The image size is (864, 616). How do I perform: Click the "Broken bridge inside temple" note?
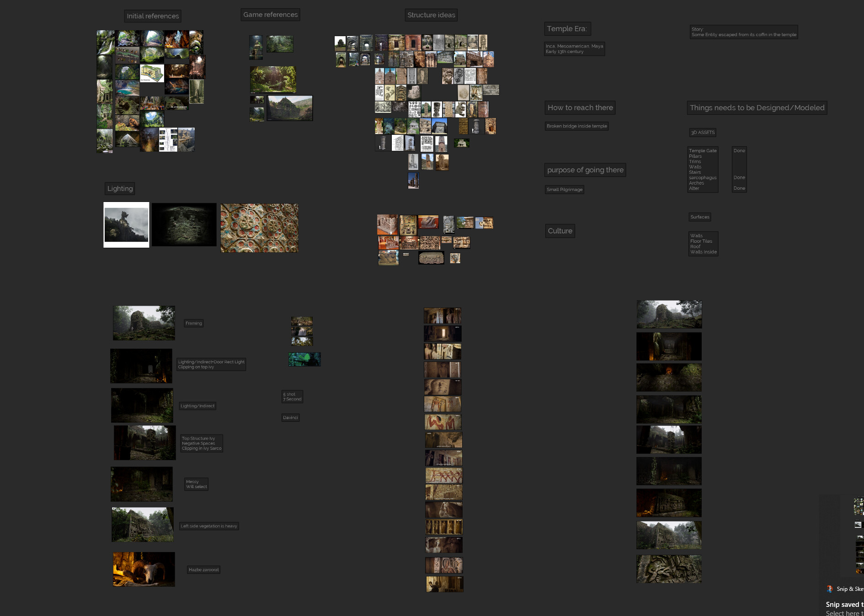576,126
